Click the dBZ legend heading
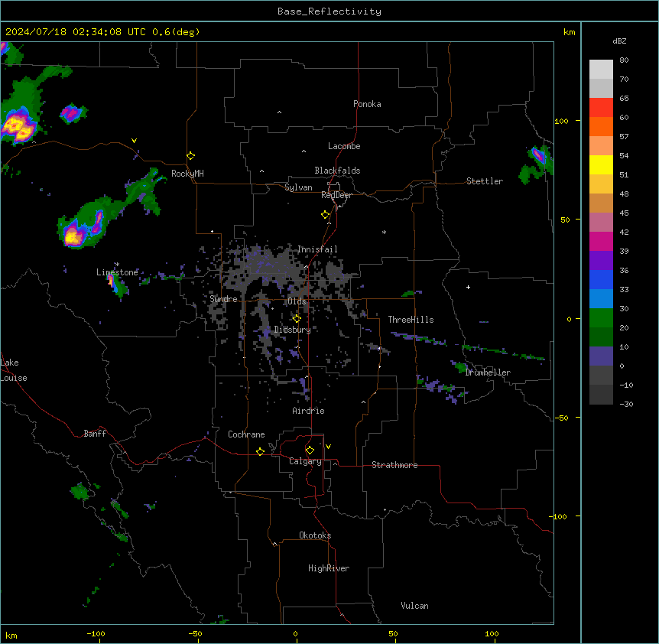This screenshot has width=659, height=644. point(619,41)
